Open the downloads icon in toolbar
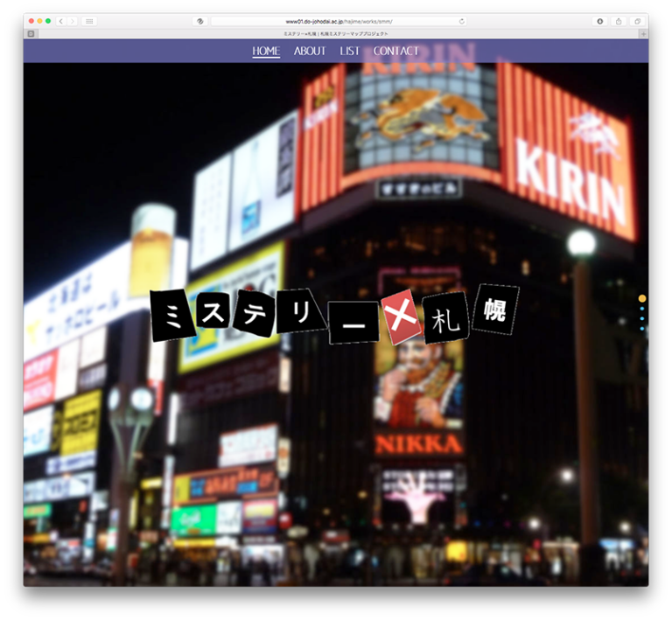672x620 pixels. pos(600,21)
